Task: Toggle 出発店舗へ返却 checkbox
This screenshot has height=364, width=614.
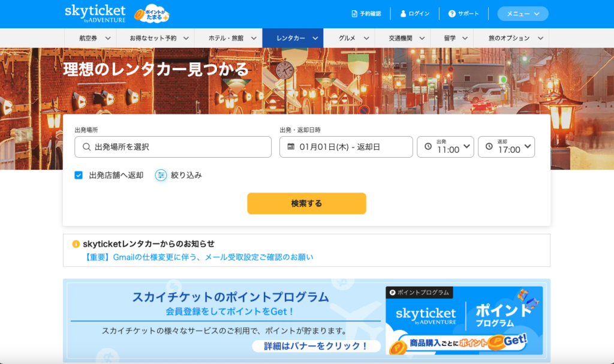Action: tap(79, 175)
